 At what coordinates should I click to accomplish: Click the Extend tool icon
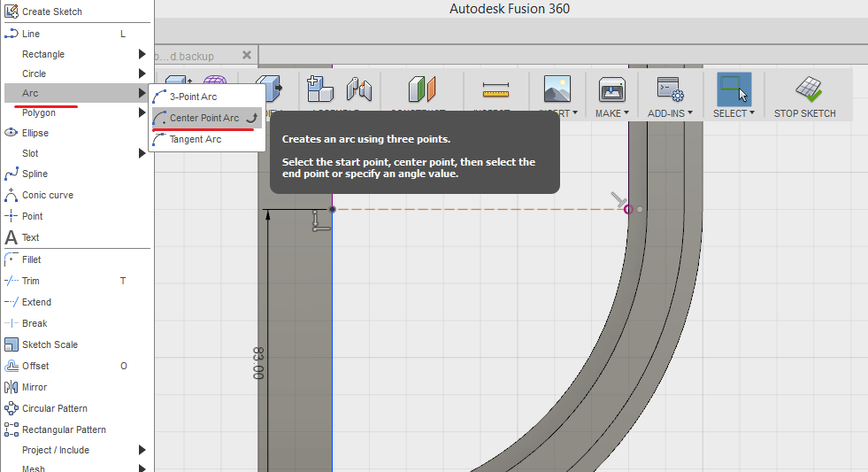click(12, 302)
